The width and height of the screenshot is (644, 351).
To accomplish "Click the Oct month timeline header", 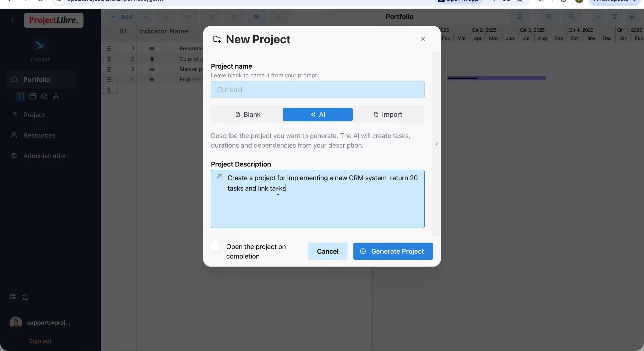I will pos(575,38).
